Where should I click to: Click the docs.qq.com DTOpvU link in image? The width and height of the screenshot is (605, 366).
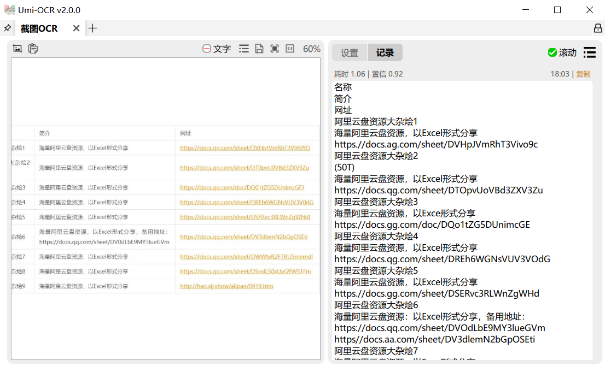[x=244, y=168]
